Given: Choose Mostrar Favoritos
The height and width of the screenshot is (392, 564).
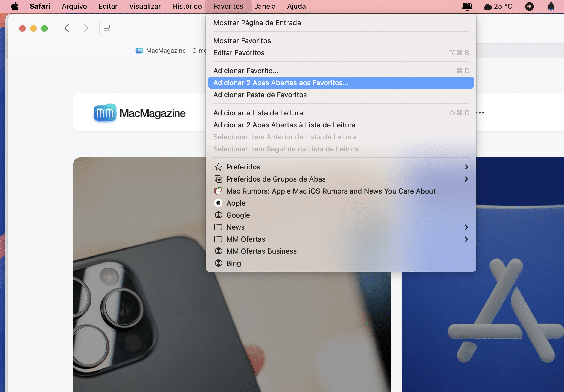Looking at the screenshot, I should pyautogui.click(x=341, y=41).
